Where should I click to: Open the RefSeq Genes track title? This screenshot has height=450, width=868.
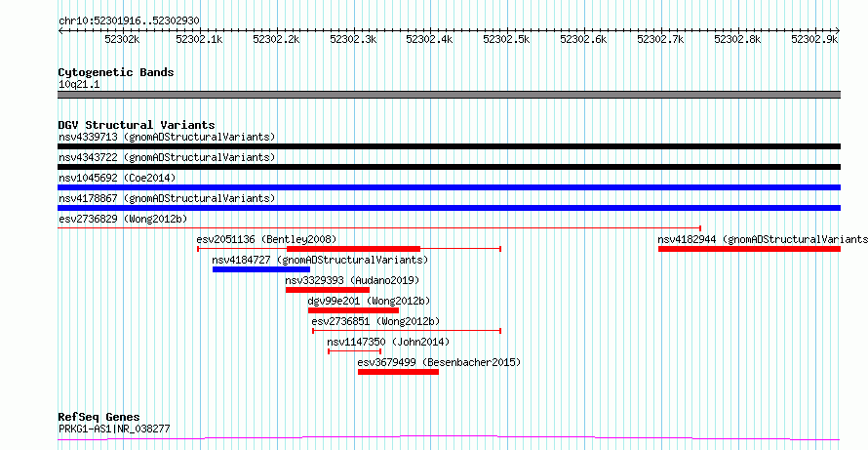(99, 418)
